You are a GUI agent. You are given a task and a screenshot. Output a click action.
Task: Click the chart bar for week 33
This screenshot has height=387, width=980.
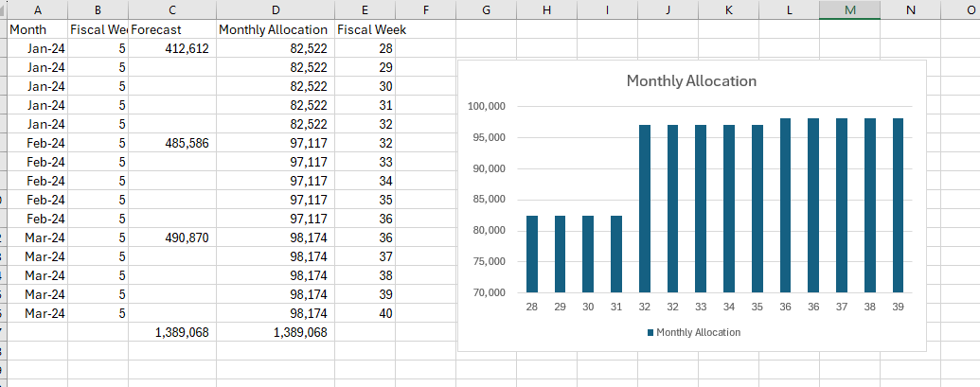[x=701, y=208]
